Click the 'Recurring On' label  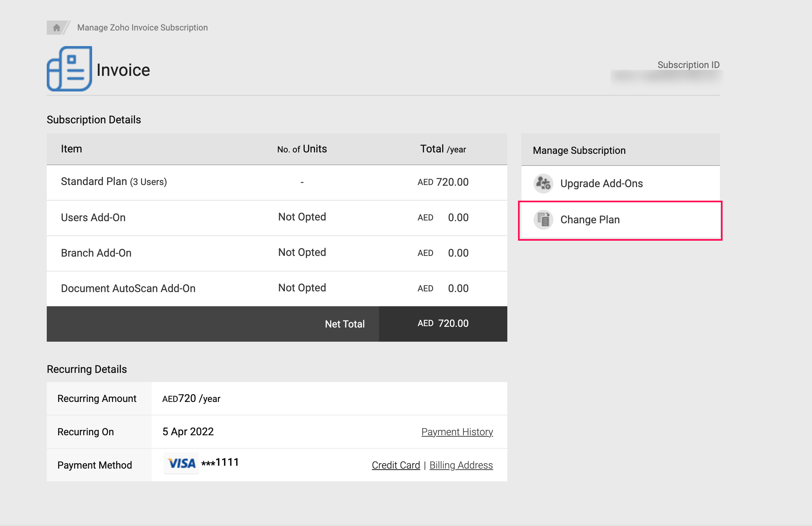(x=86, y=432)
